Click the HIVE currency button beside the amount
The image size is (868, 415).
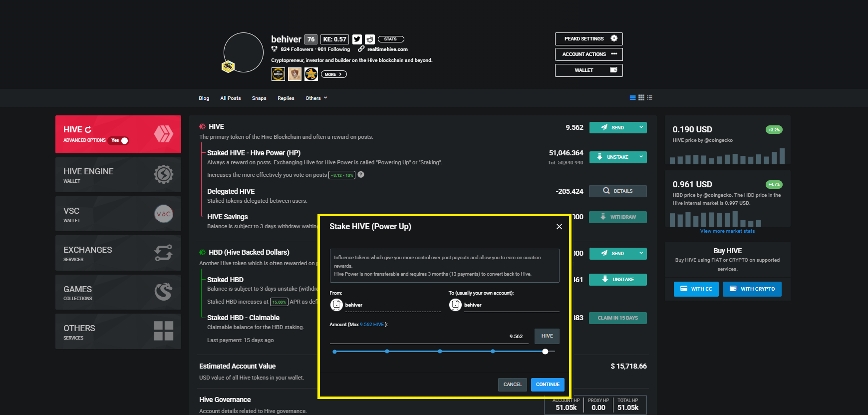pyautogui.click(x=547, y=336)
